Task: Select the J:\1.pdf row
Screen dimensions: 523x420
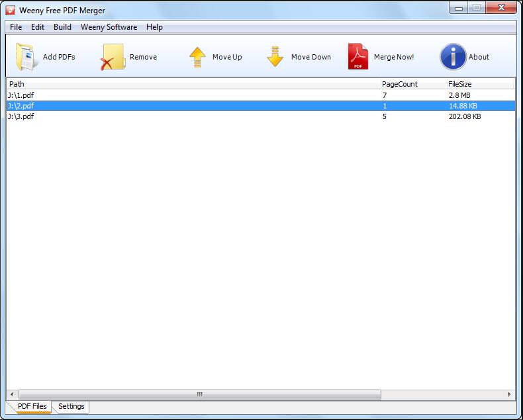Action: 261,95
